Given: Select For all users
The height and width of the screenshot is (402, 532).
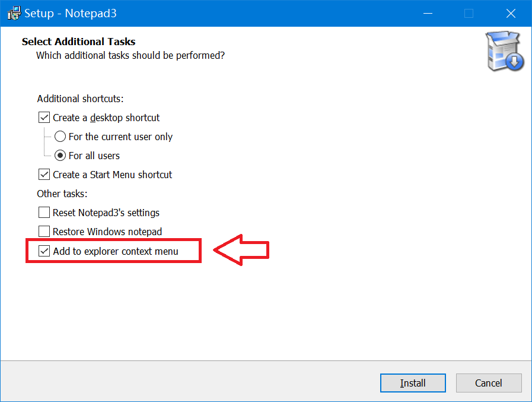Looking at the screenshot, I should coord(60,155).
